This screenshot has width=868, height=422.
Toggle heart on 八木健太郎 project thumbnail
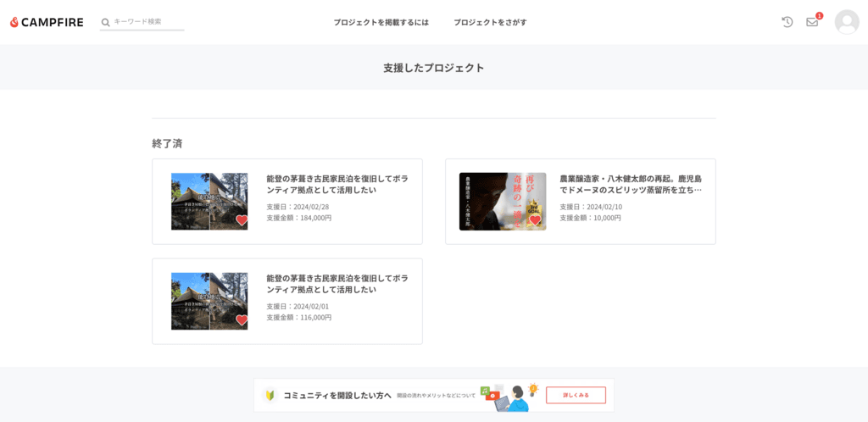click(535, 220)
